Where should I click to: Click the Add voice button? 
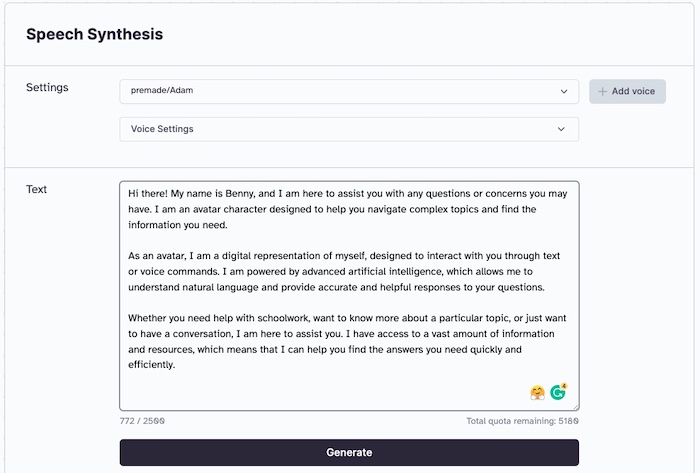(x=627, y=91)
